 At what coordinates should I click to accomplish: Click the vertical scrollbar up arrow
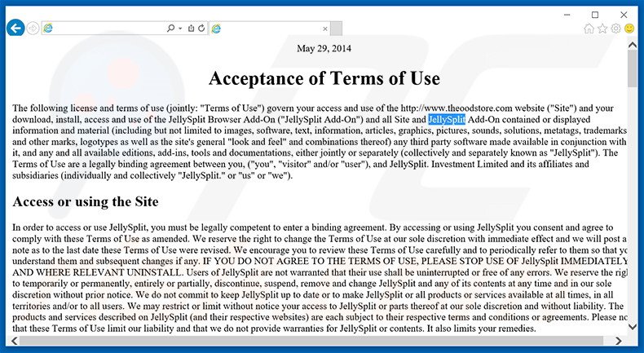pos(633,45)
